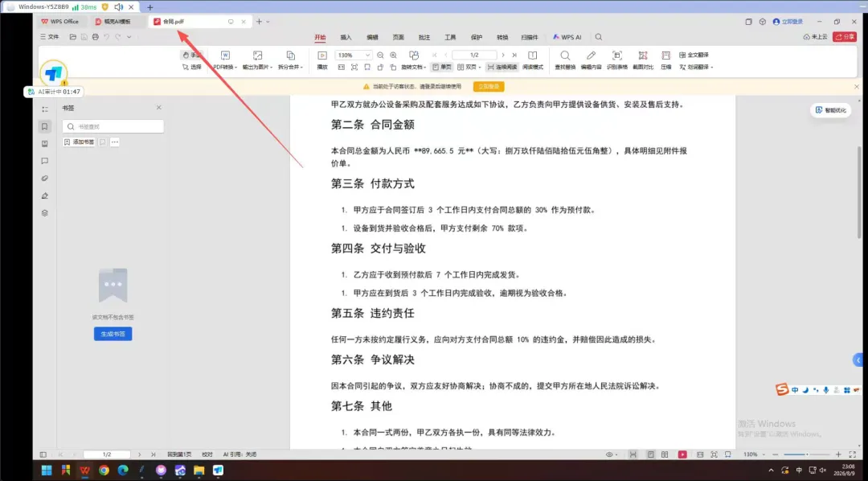
Task: Start slideshow with 播放 icon
Action: click(322, 60)
